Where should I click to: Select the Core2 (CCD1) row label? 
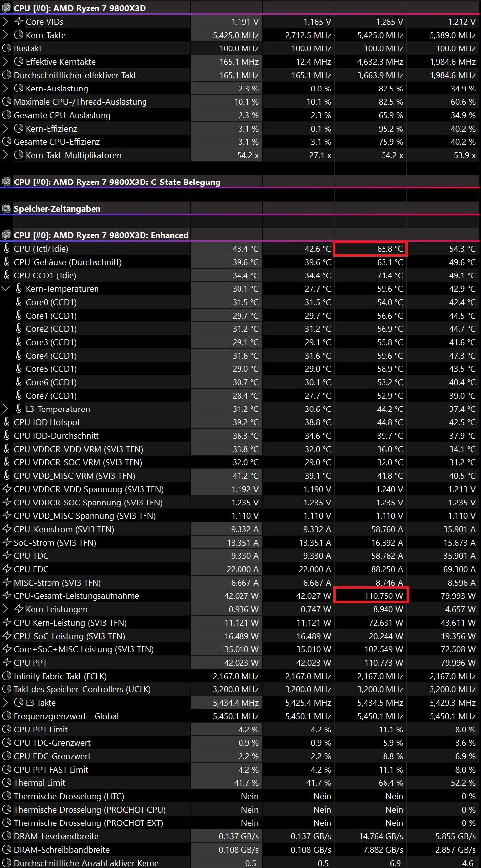pyautogui.click(x=51, y=329)
